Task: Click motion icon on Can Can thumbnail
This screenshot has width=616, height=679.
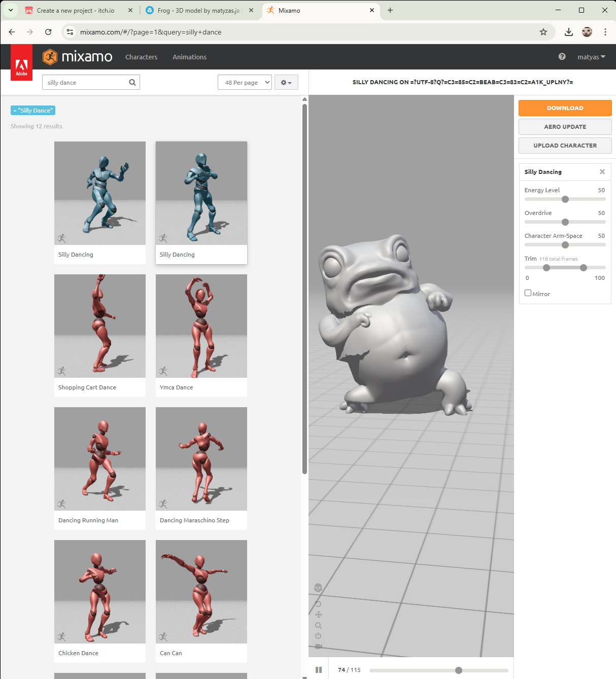Action: (163, 637)
